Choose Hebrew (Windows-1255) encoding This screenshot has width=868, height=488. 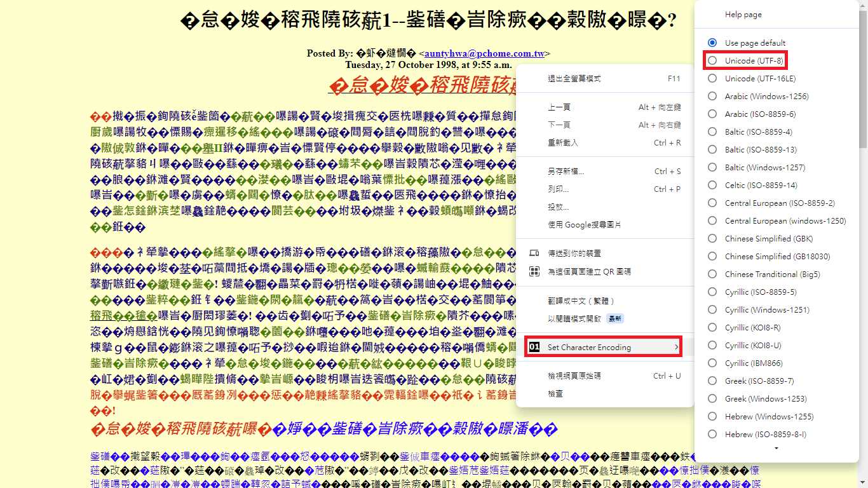(x=712, y=416)
